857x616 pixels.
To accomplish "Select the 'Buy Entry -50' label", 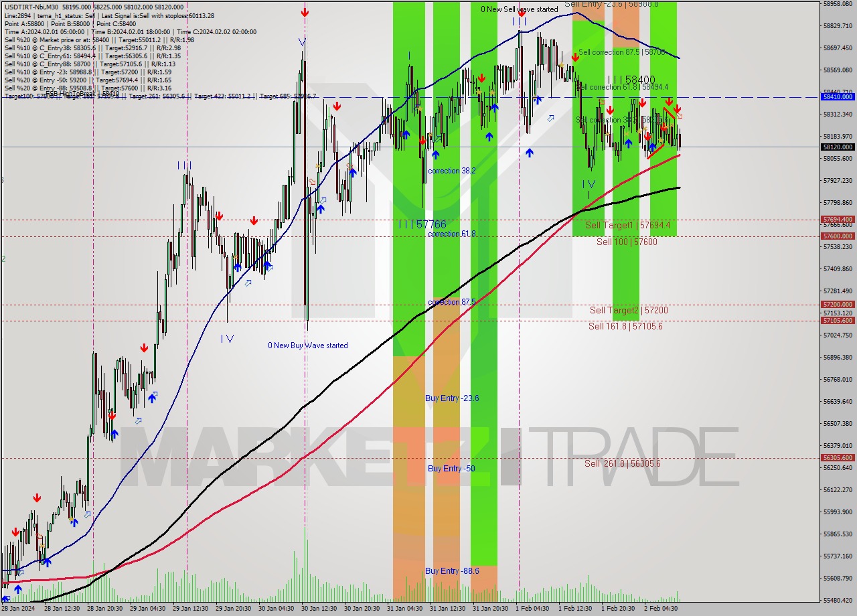I will pyautogui.click(x=451, y=469).
